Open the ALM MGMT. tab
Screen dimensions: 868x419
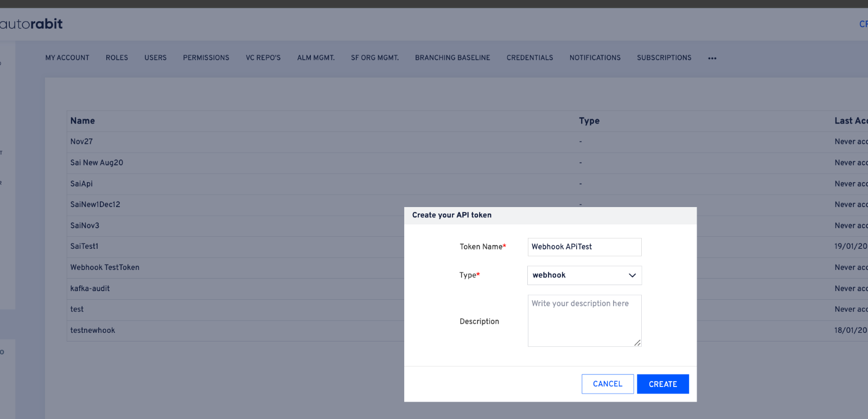click(316, 58)
